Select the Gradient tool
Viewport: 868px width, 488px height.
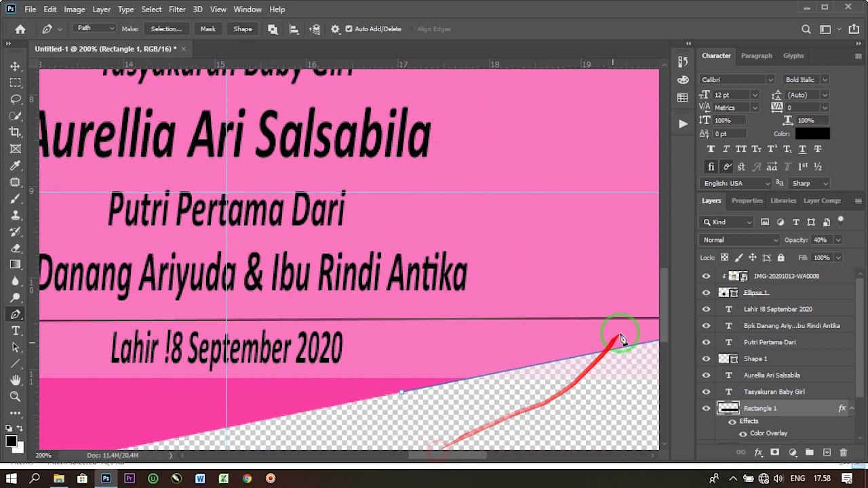[x=15, y=264]
